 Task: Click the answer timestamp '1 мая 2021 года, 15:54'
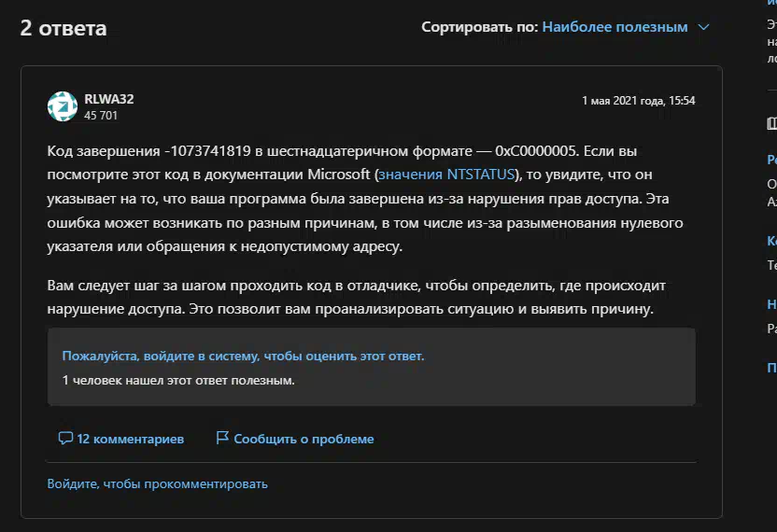(x=638, y=100)
